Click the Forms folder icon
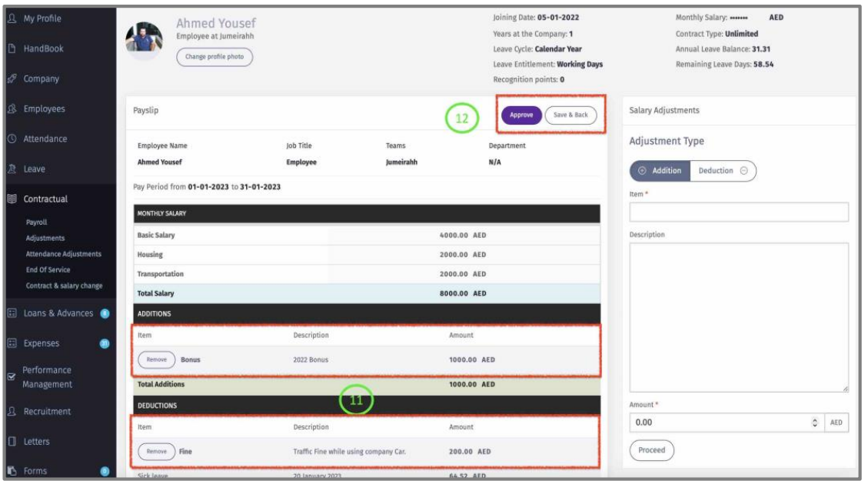The width and height of the screenshot is (868, 481). [x=12, y=470]
